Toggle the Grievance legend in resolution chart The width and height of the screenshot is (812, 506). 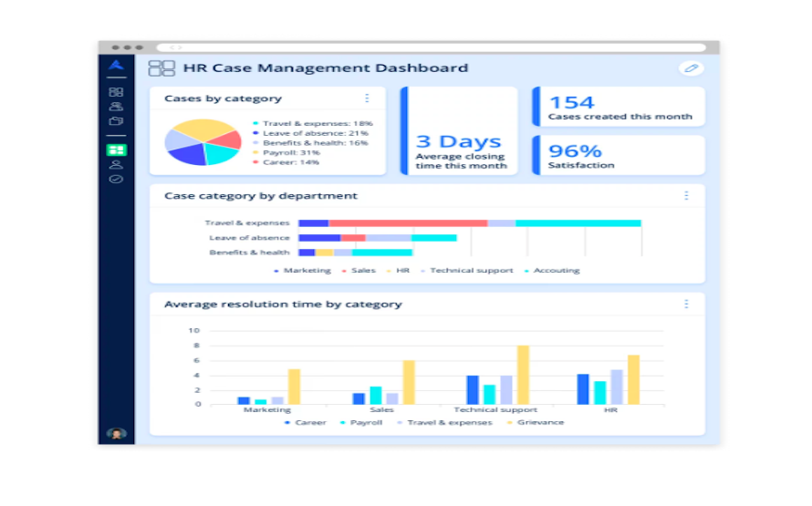point(536,423)
